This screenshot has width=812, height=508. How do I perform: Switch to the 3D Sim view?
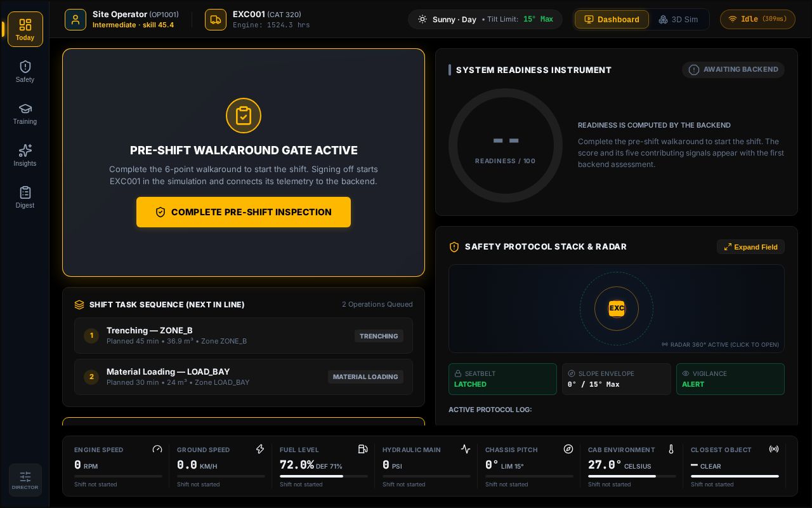tap(678, 19)
